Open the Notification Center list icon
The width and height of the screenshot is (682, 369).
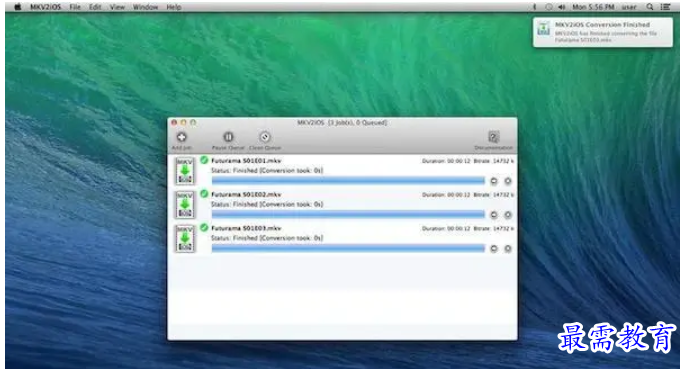click(x=665, y=7)
